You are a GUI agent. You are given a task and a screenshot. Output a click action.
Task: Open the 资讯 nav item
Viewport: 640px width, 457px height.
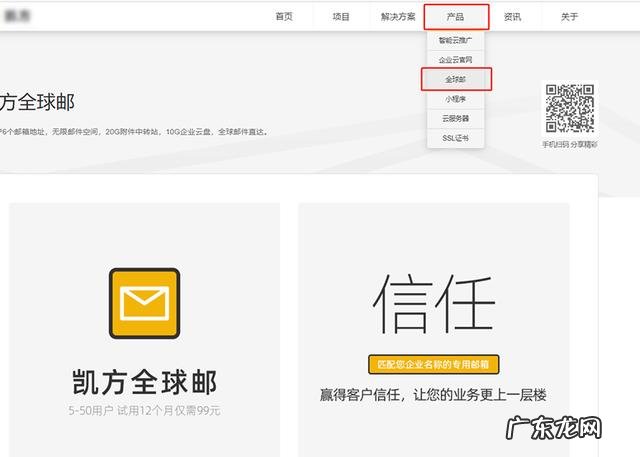click(x=512, y=17)
